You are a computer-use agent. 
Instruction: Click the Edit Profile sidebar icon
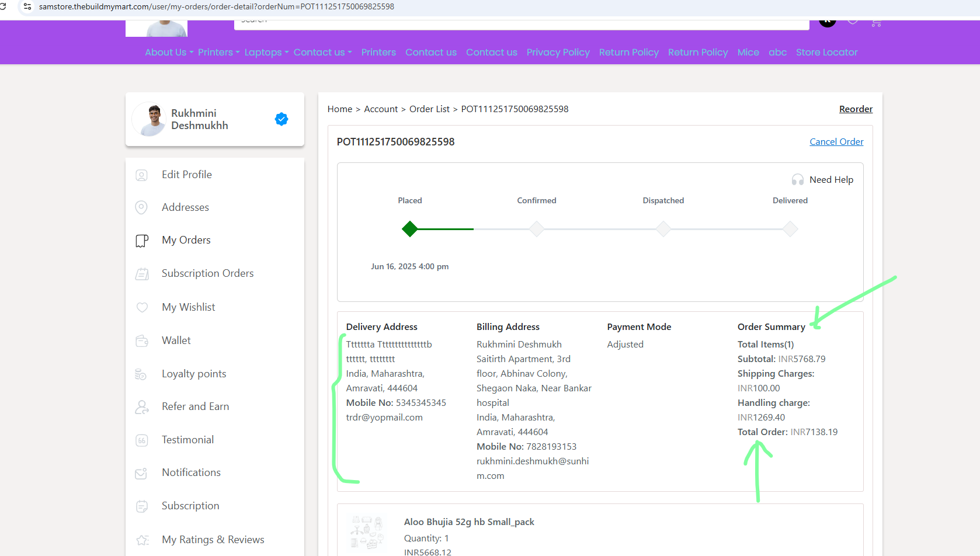point(141,175)
